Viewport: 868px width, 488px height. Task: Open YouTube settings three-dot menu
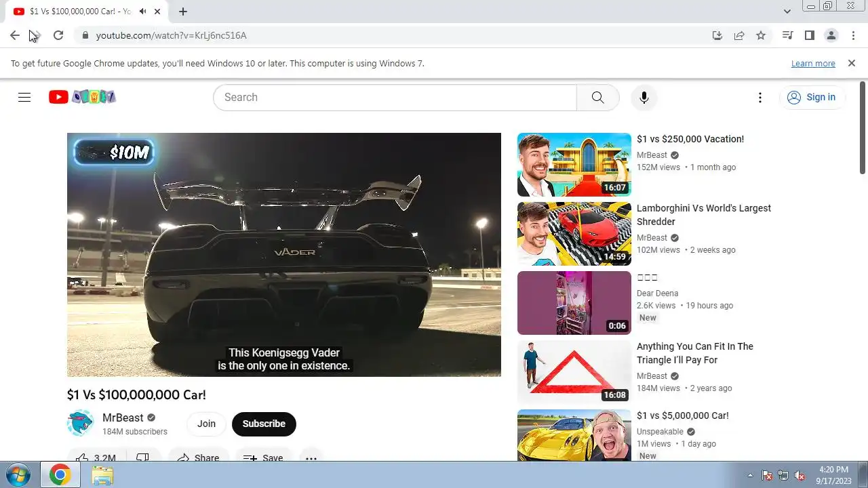click(760, 97)
